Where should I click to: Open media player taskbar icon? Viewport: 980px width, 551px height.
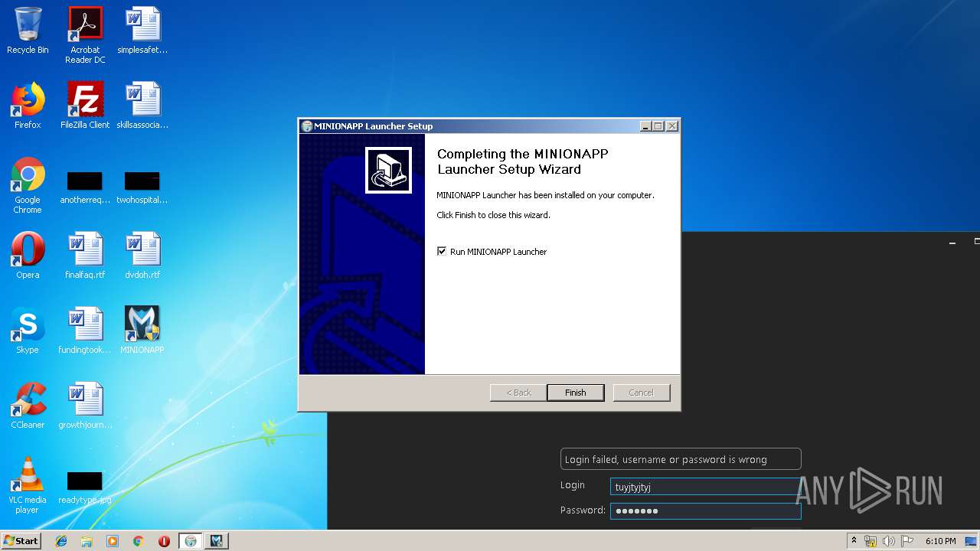pos(113,541)
